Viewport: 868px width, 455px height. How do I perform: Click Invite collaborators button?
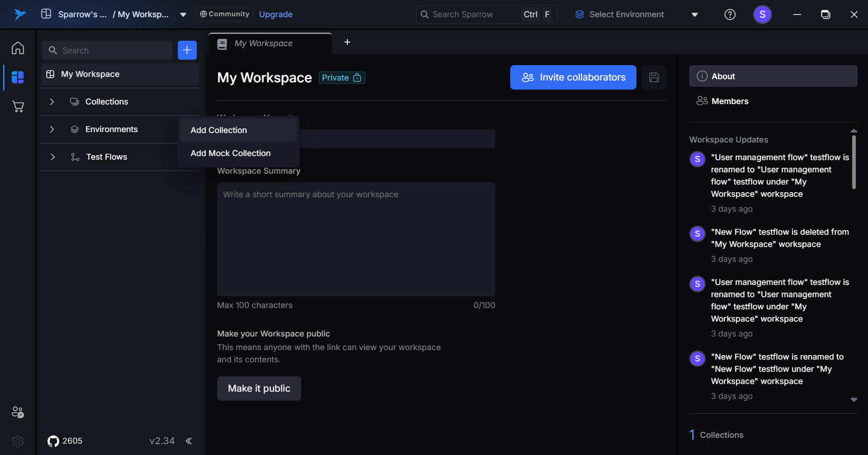pos(573,77)
